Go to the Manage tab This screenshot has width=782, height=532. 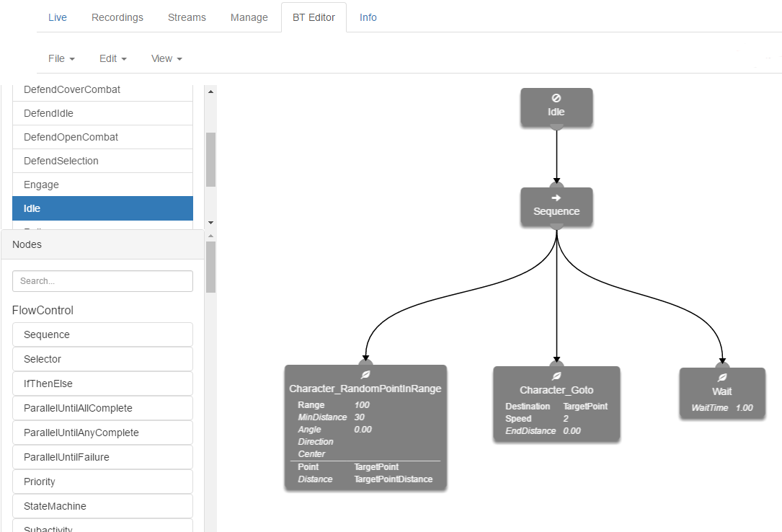point(249,17)
